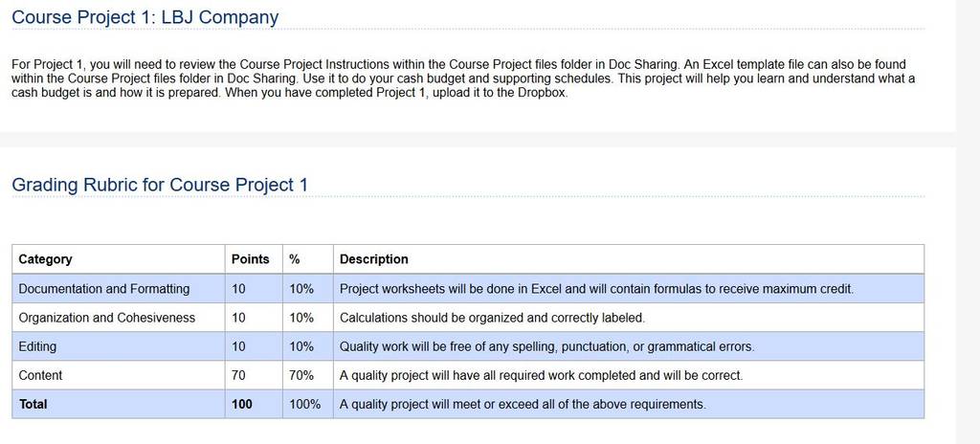980x444 pixels.
Task: Click the Editing category cell
Action: (37, 346)
